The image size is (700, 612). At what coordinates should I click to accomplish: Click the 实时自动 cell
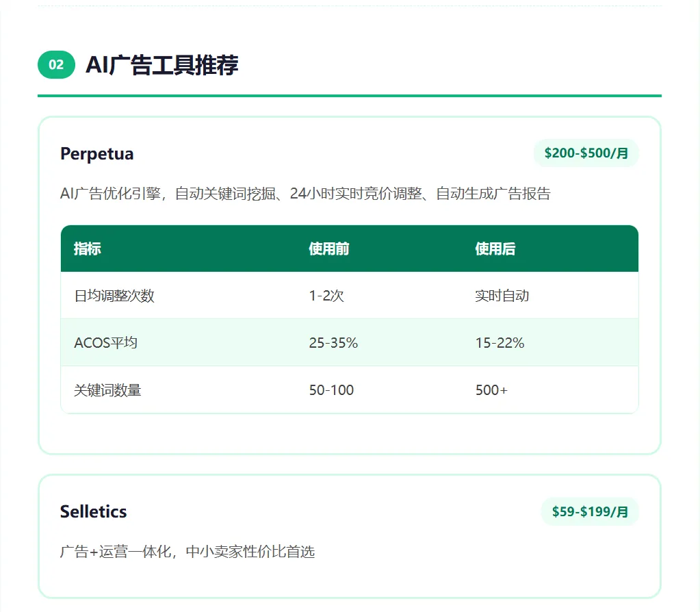click(x=502, y=296)
